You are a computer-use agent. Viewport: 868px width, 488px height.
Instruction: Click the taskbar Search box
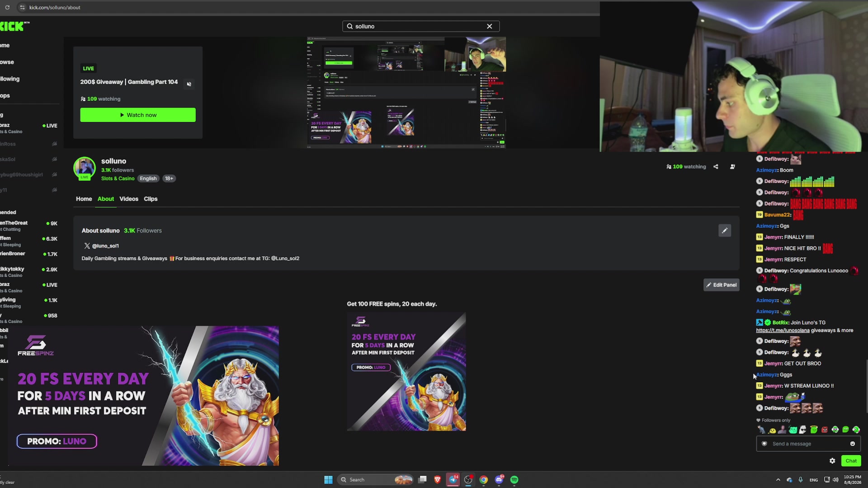[375, 480]
